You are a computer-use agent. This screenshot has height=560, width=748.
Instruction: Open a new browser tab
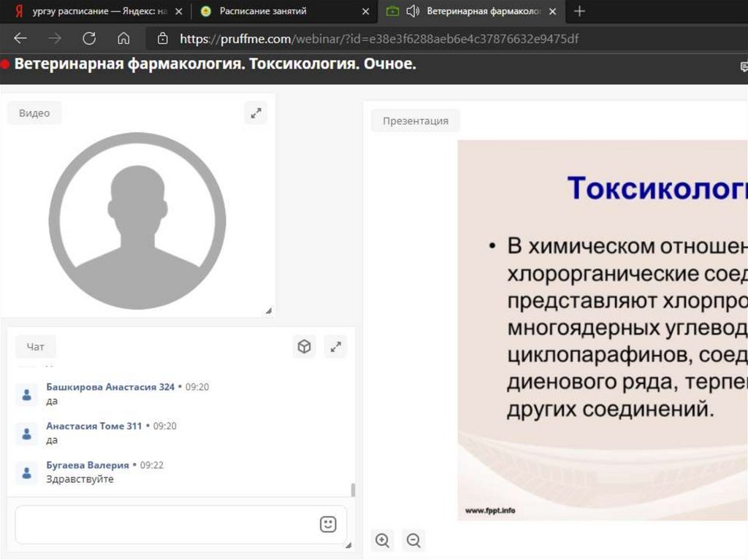(x=580, y=11)
